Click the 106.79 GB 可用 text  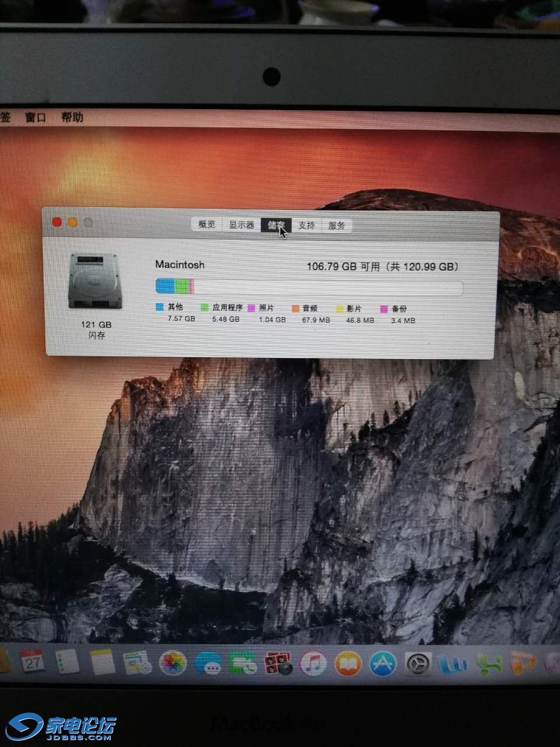tap(343, 267)
